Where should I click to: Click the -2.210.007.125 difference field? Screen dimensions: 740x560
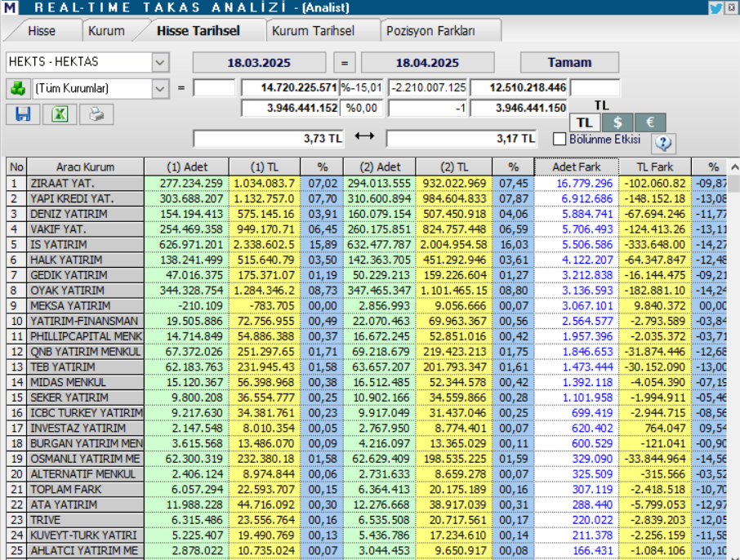point(427,87)
